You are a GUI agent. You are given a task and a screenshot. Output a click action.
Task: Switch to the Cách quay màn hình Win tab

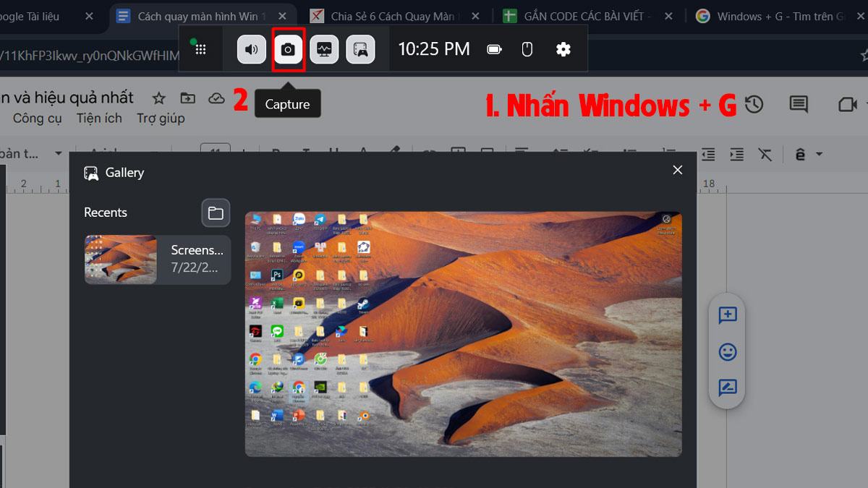(x=203, y=16)
